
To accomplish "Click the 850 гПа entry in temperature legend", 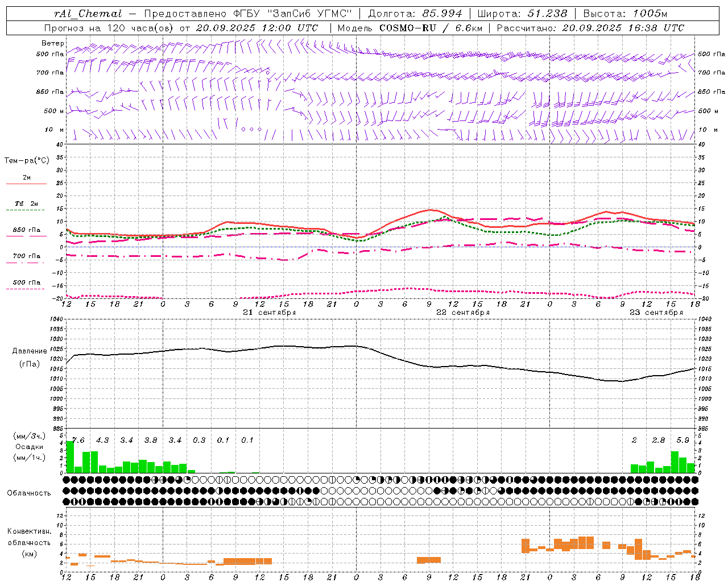I will tap(27, 230).
